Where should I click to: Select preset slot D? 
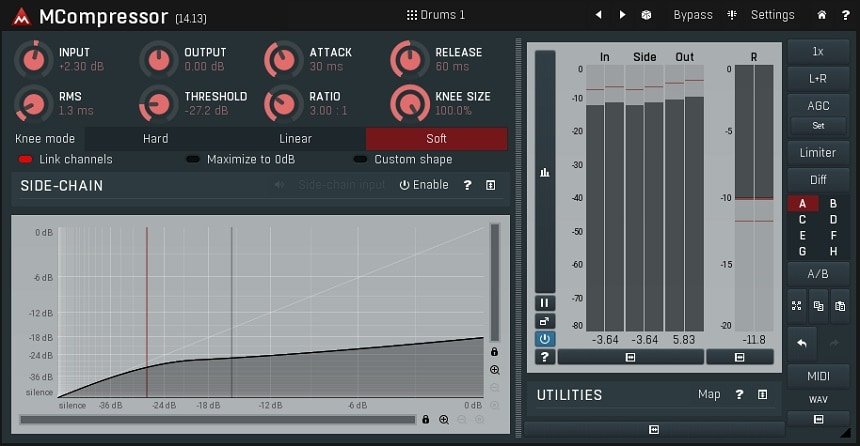click(833, 219)
